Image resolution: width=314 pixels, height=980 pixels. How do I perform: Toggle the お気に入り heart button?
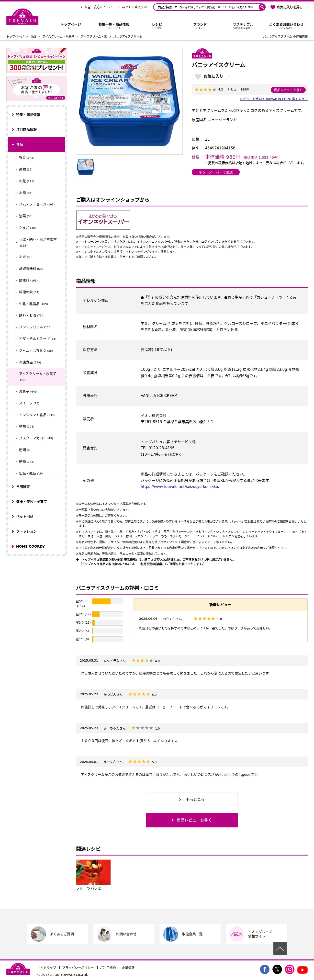(210, 76)
